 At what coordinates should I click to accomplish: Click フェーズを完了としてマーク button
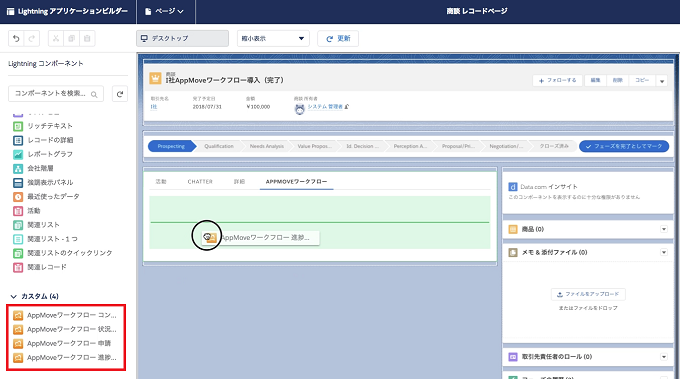(x=624, y=147)
